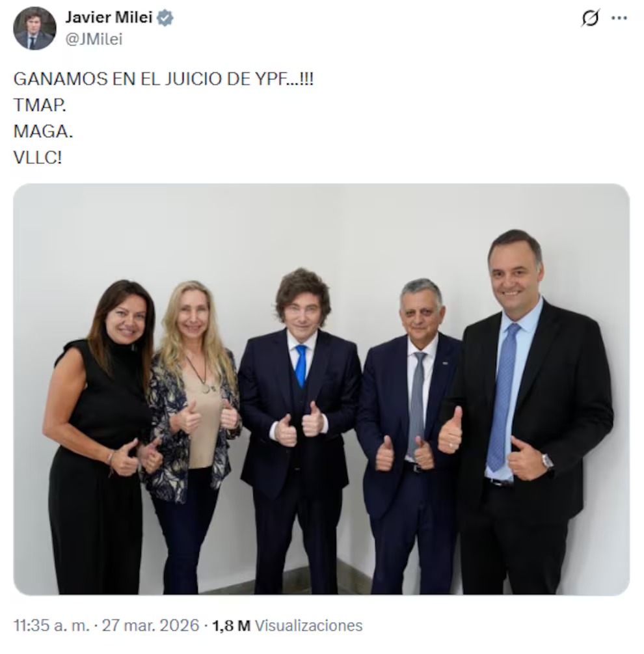Open the three-dot more options menu
This screenshot has width=644, height=654.
pos(619,18)
